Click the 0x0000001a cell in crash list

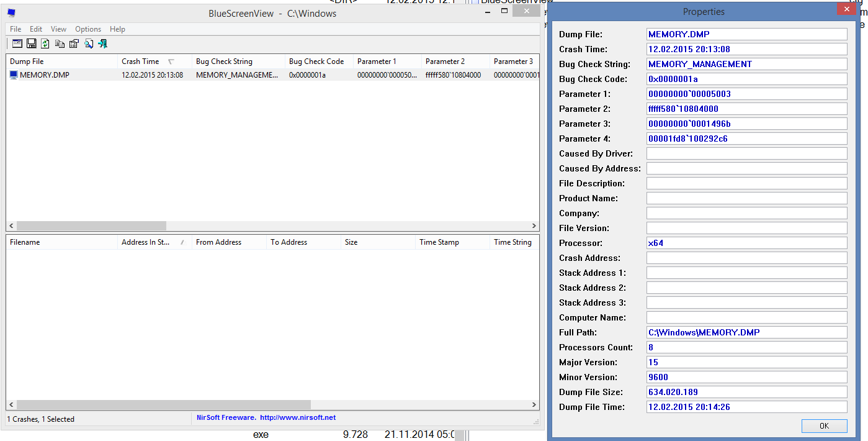click(308, 75)
